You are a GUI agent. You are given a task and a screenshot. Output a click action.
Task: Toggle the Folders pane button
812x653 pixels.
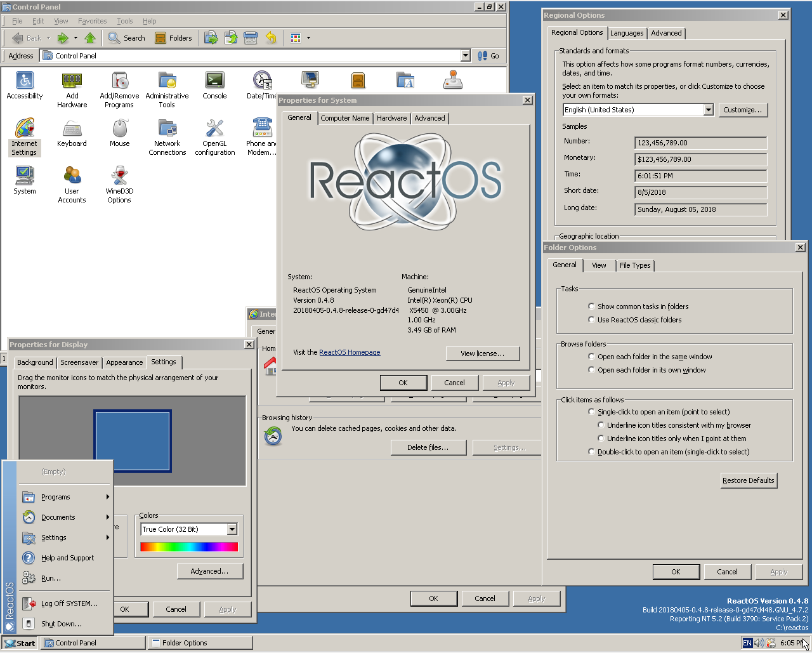[x=174, y=38]
